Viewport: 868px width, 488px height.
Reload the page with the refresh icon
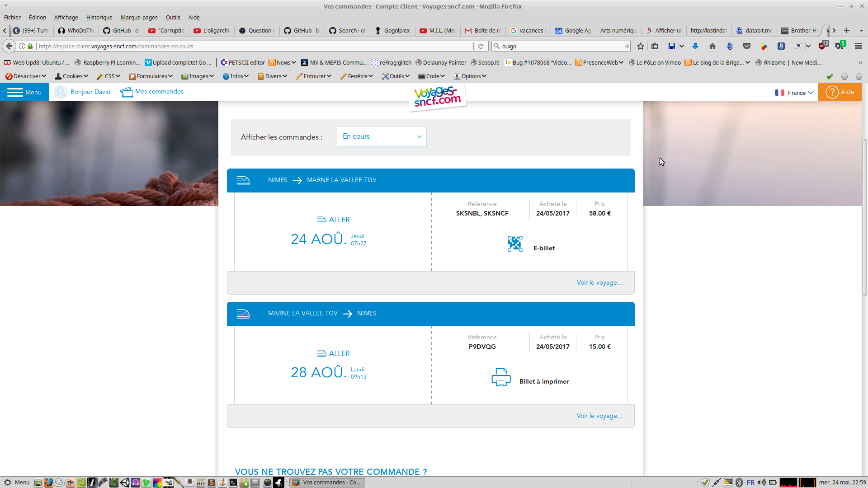pos(481,46)
